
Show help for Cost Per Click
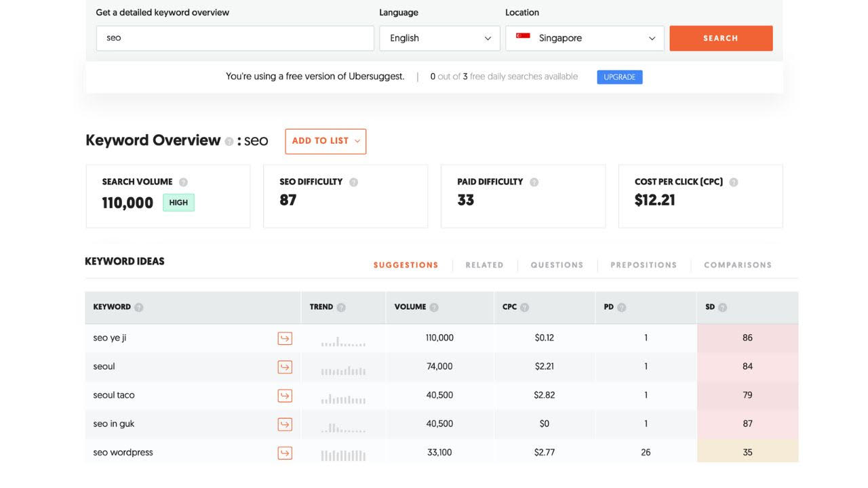(733, 182)
